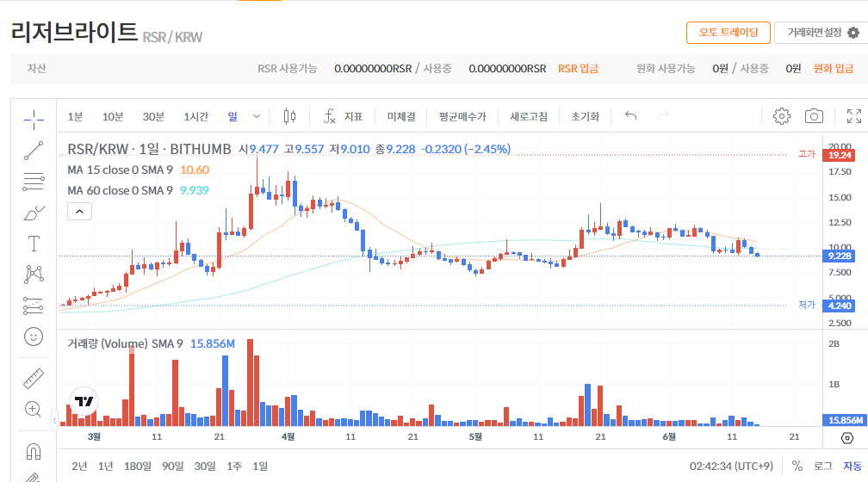Click the 6월 time axis label
868x482 pixels.
669,436
